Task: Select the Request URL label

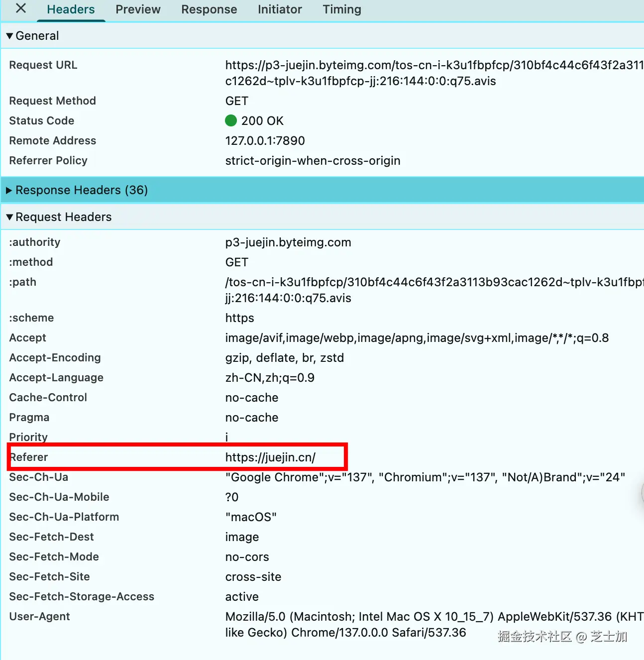Action: tap(43, 65)
